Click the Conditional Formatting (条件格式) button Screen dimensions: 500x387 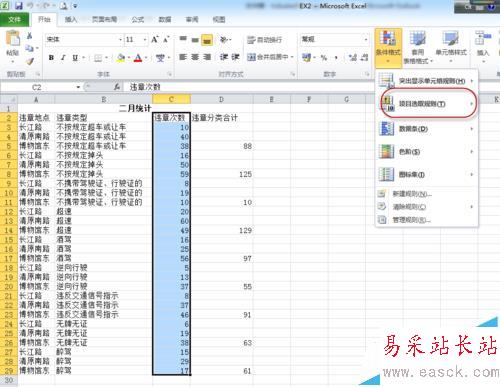coord(388,47)
